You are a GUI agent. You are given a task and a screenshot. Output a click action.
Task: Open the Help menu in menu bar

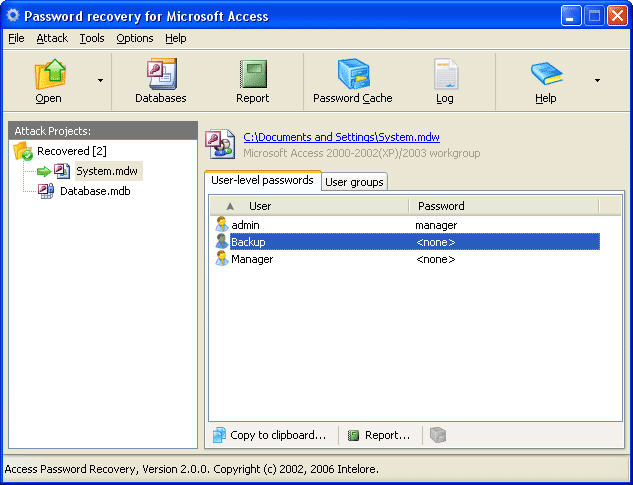coord(176,38)
